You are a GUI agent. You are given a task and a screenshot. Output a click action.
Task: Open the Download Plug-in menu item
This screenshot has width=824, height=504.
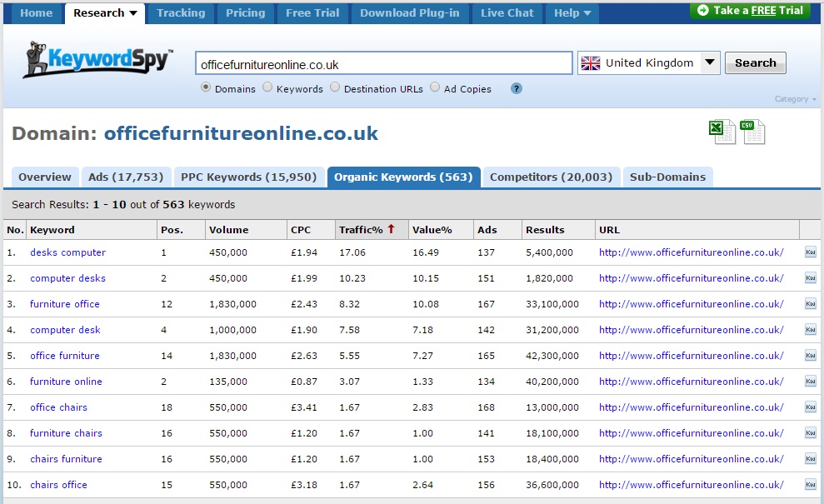[x=409, y=13]
